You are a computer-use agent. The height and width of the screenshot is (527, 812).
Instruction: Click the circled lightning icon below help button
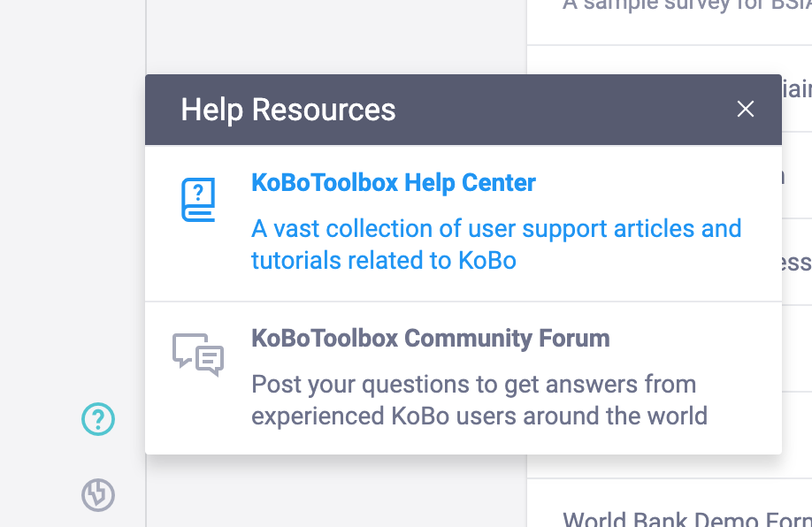coord(97,496)
